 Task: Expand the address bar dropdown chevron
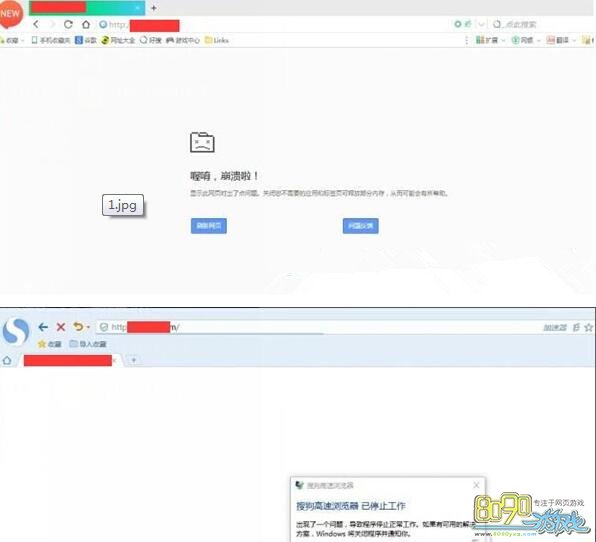[x=481, y=24]
